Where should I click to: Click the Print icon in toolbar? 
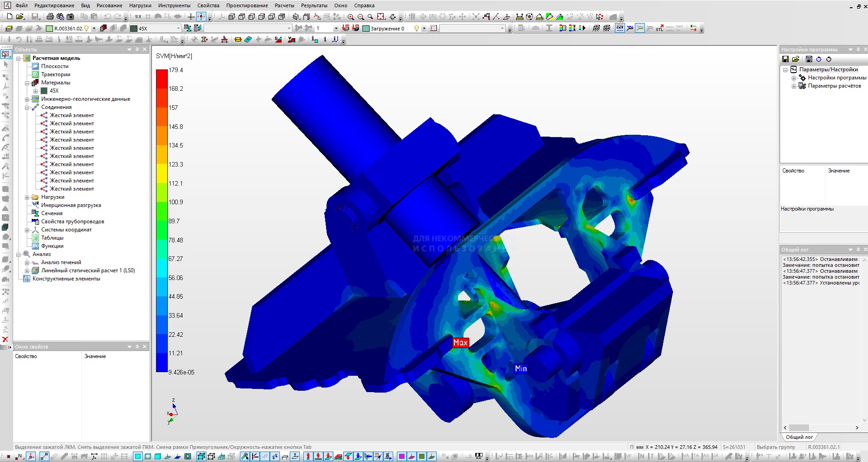pyautogui.click(x=50, y=17)
